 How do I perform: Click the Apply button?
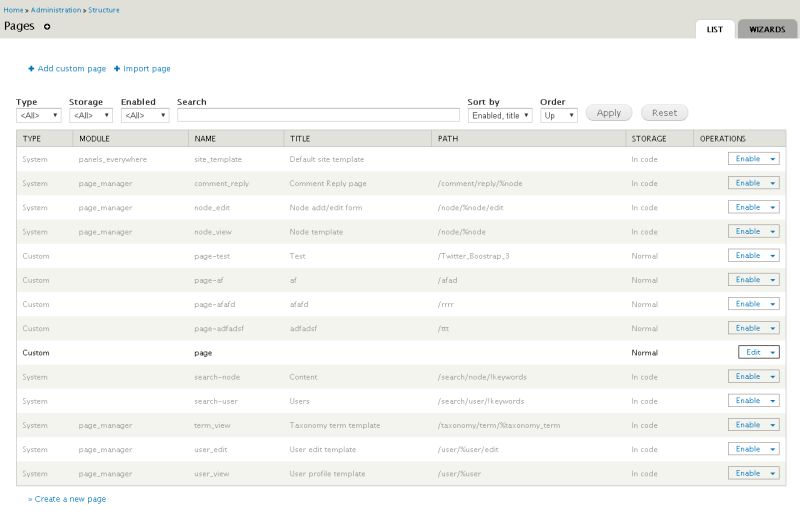coord(609,113)
